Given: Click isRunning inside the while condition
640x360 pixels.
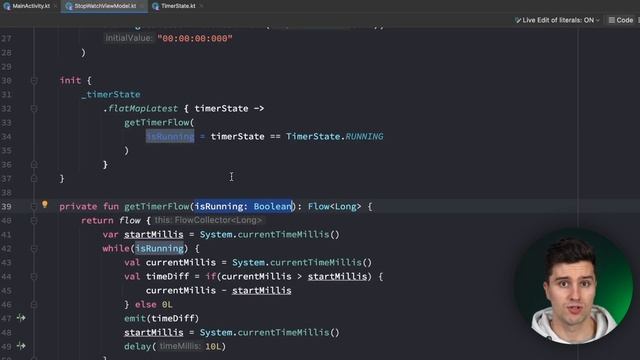Looking at the screenshot, I should pyautogui.click(x=159, y=248).
